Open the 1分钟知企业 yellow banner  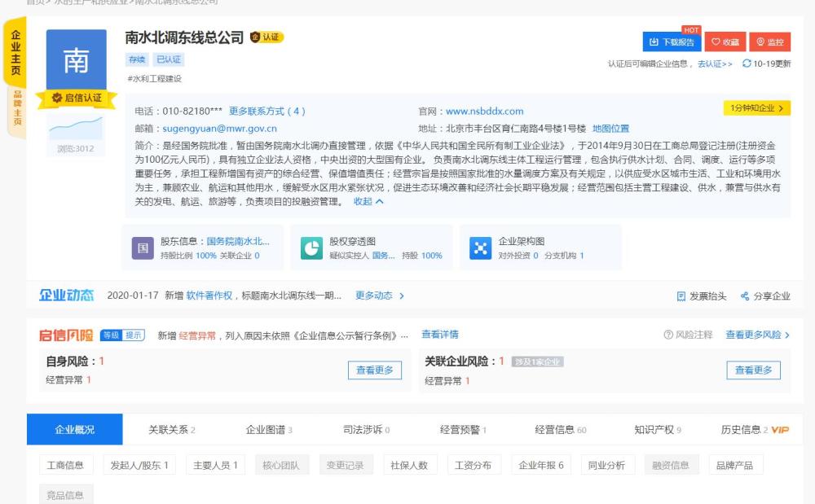757,108
